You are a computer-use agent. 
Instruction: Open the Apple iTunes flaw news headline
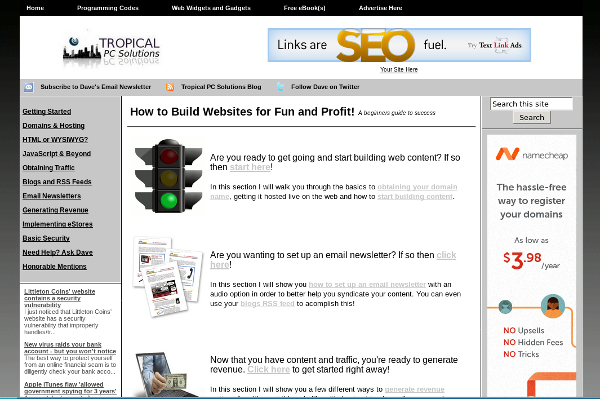click(70, 388)
